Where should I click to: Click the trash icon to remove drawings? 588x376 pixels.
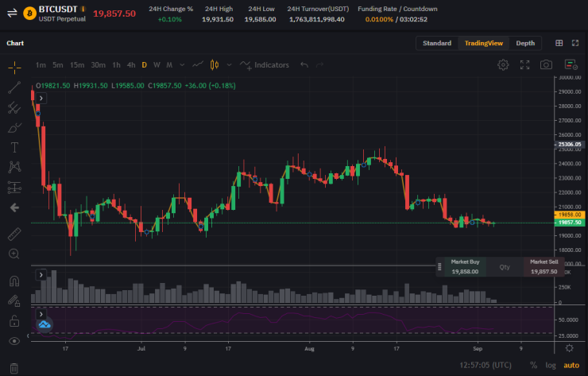pos(14,368)
